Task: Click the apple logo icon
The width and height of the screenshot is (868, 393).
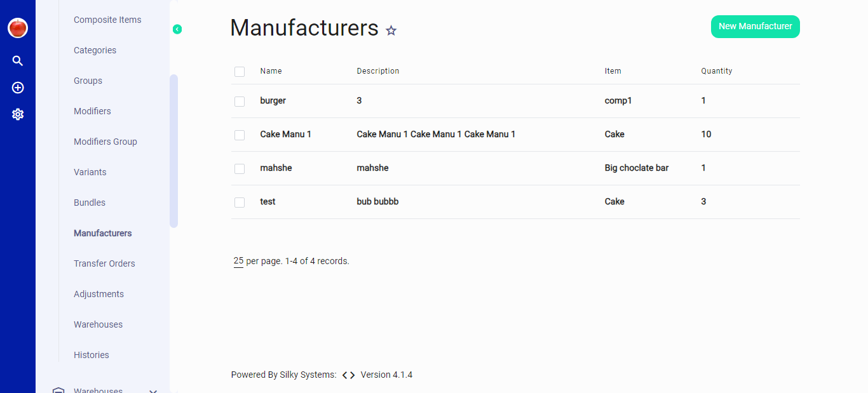Action: click(17, 28)
